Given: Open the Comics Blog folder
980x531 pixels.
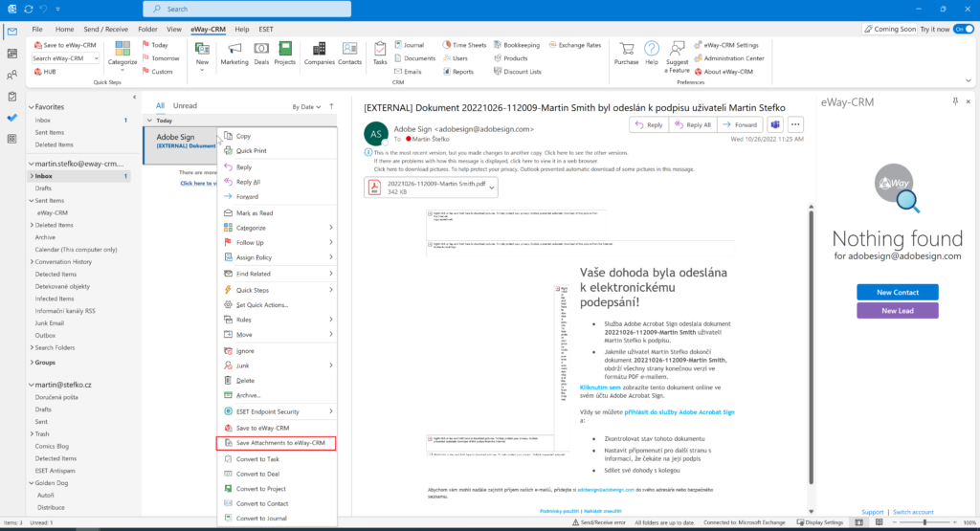Looking at the screenshot, I should coord(52,446).
